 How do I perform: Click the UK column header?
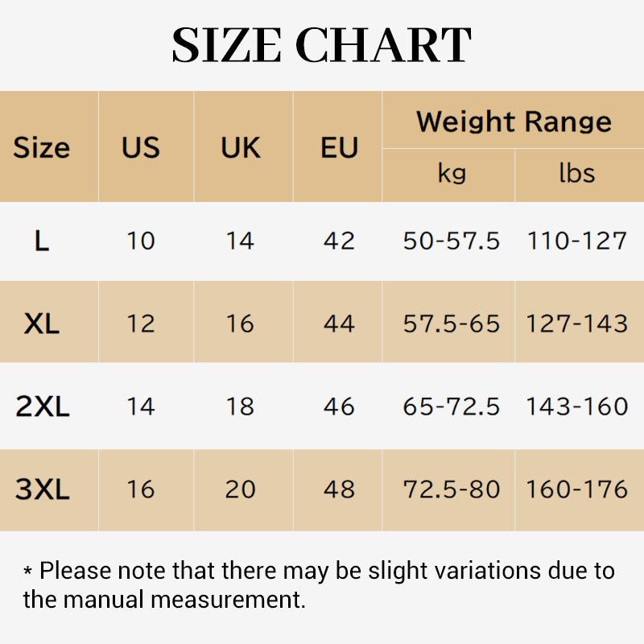241,147
